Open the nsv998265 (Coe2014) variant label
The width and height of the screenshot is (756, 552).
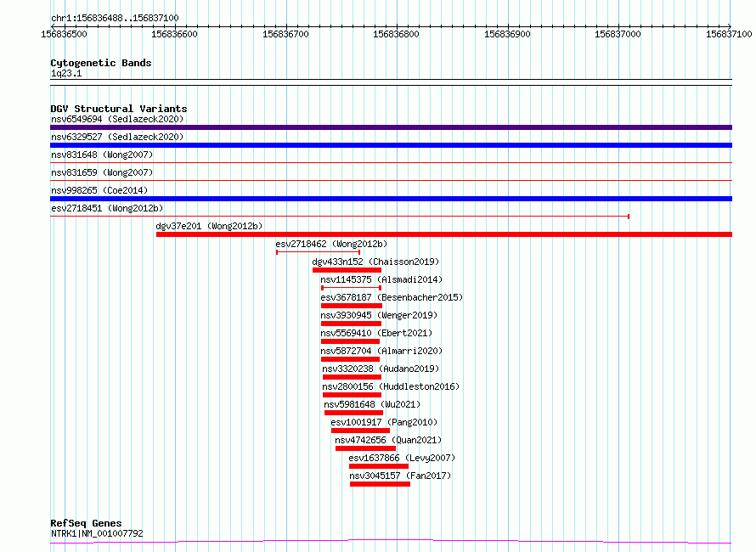coord(99,190)
